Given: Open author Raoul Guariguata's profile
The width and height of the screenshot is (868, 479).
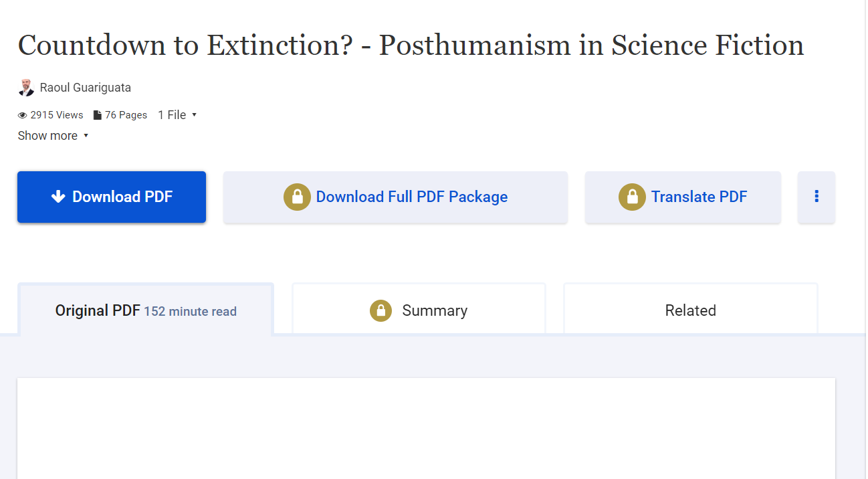Looking at the screenshot, I should coord(86,88).
